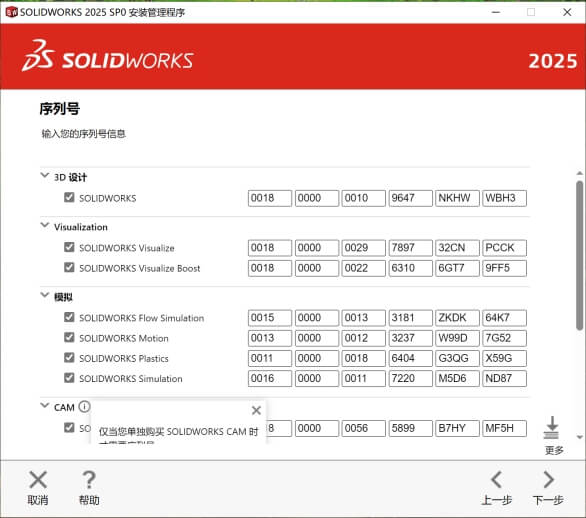The width and height of the screenshot is (586, 518).
Task: Toggle the SOLIDWORKS Visualize Boost checkbox
Action: pyautogui.click(x=69, y=268)
